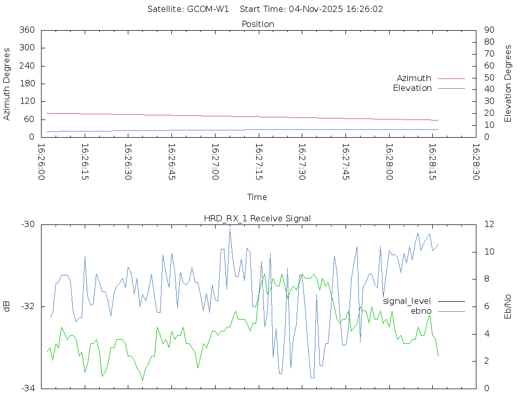The image size is (532, 399).
Task: Select the Elevation legend label
Action: click(x=412, y=88)
